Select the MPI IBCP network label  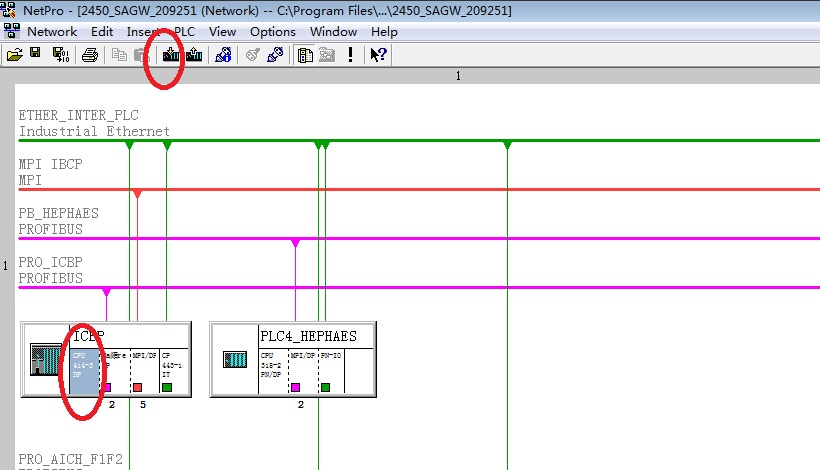pyautogui.click(x=51, y=164)
